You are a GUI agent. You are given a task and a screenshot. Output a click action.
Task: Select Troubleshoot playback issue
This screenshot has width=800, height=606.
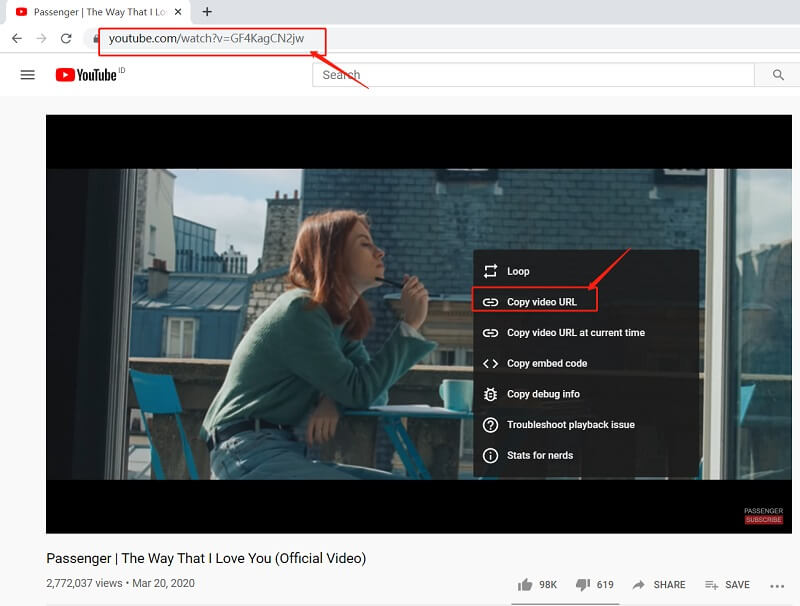(586, 424)
